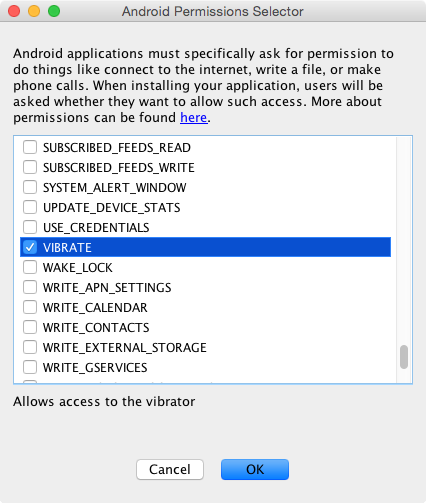The image size is (426, 503).
Task: Tick the WRITE_CALENDAR checkbox
Action: click(x=30, y=307)
